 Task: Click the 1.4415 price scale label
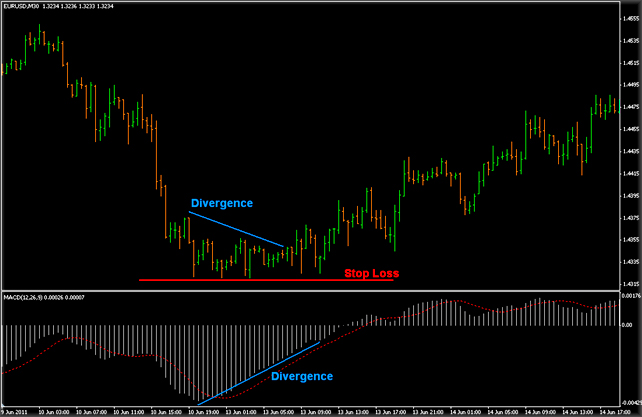click(628, 173)
